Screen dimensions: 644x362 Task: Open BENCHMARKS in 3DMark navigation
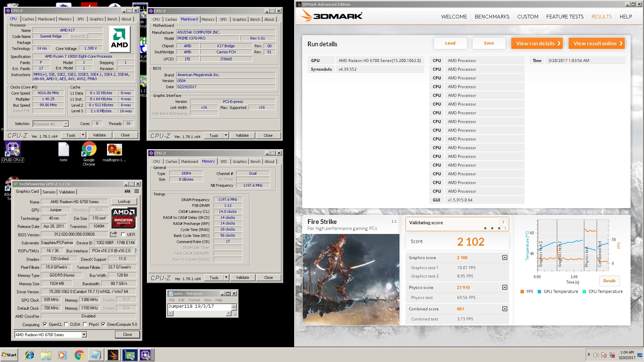tap(492, 16)
